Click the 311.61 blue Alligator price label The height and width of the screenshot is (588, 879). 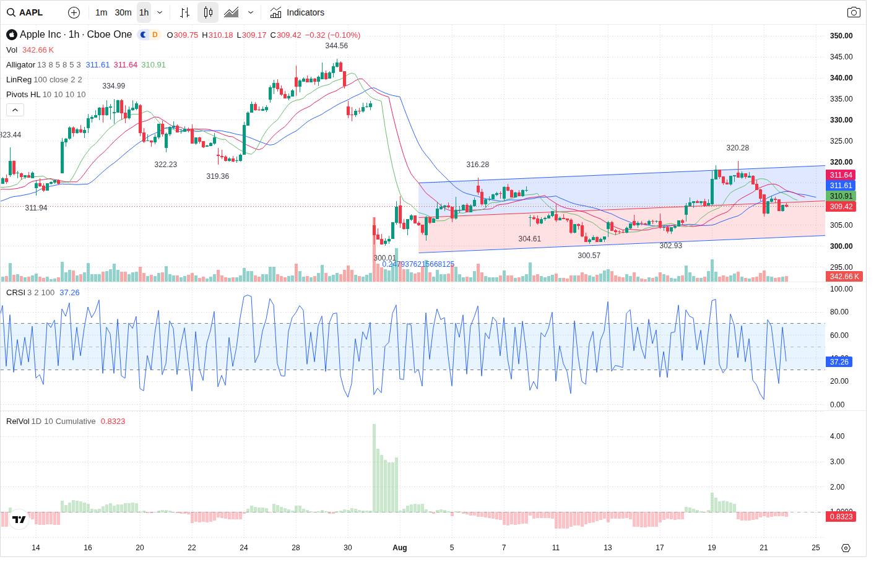(x=841, y=186)
